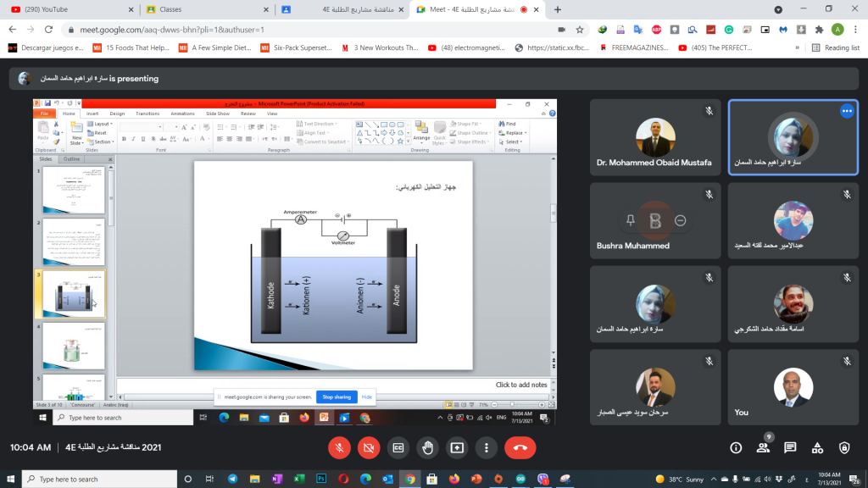868x488 pixels.
Task: Pin Bushra Muhammed's tile
Action: [630, 220]
